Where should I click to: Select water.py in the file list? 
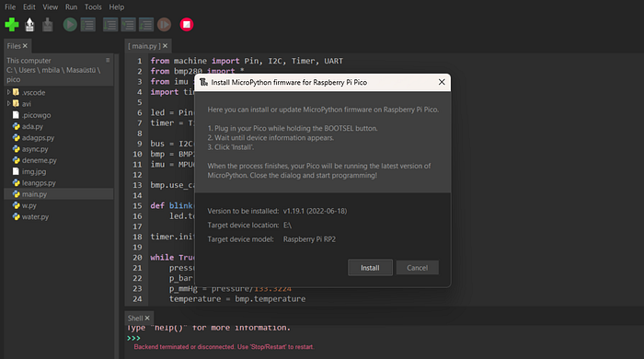click(35, 216)
